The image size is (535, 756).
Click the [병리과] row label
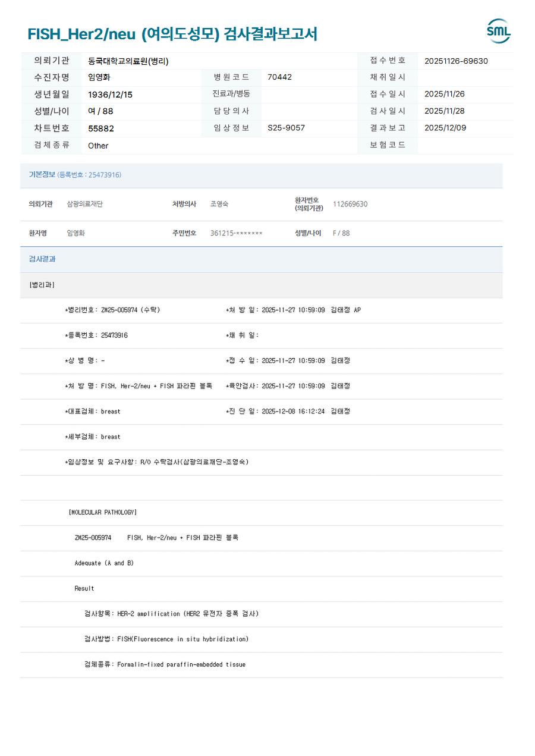click(x=42, y=285)
